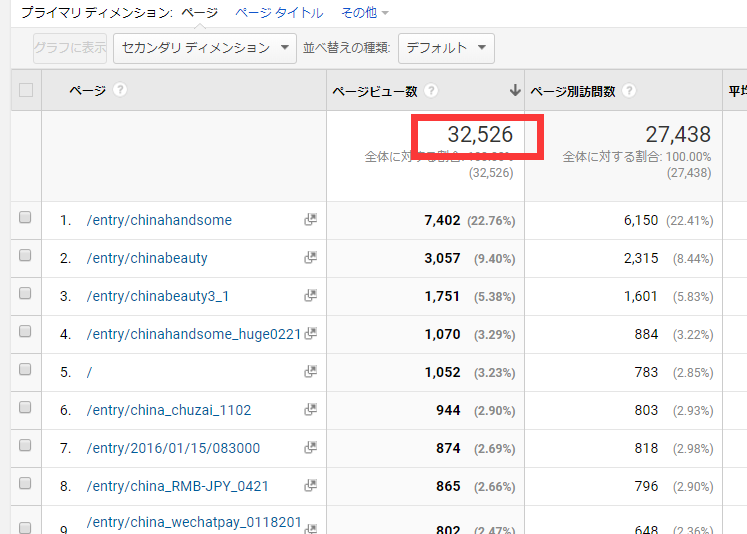Open external link icon for /entry/china_chuzai_1102

(x=311, y=410)
